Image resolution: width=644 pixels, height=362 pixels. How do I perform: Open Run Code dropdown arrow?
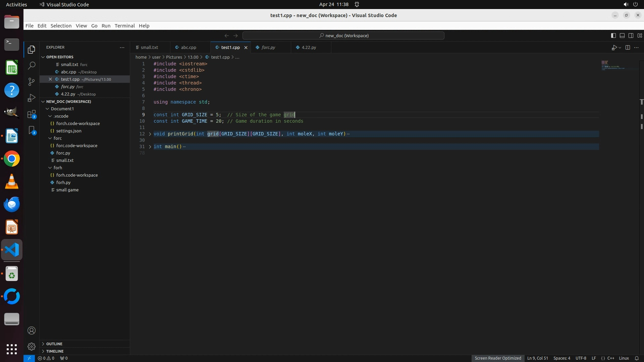(620, 48)
